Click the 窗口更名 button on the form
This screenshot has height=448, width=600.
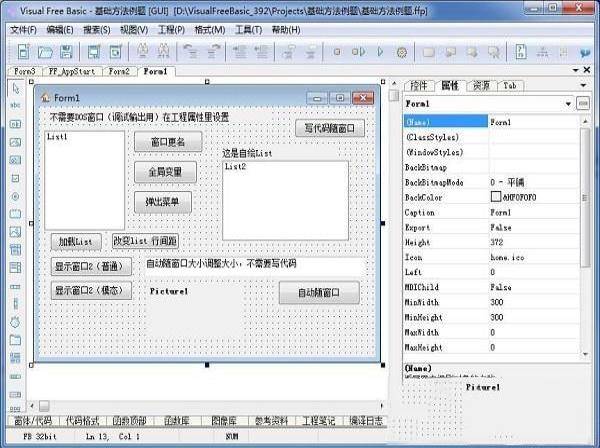click(168, 142)
